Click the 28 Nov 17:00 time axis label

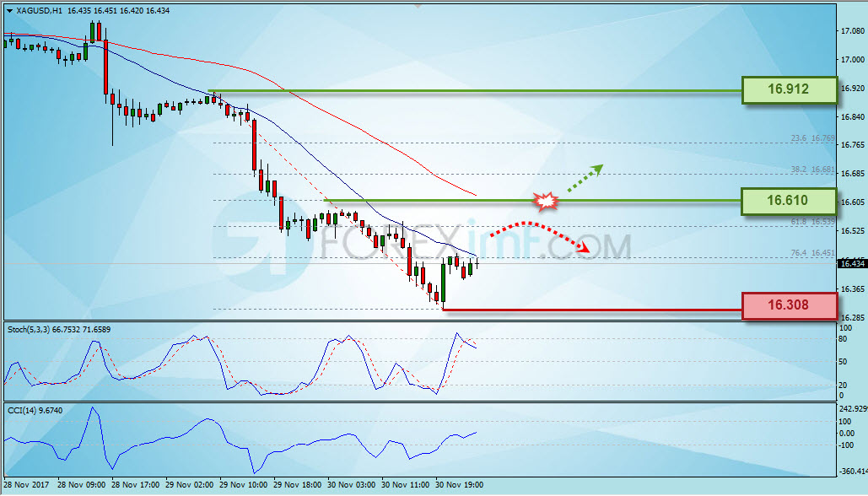tap(136, 485)
